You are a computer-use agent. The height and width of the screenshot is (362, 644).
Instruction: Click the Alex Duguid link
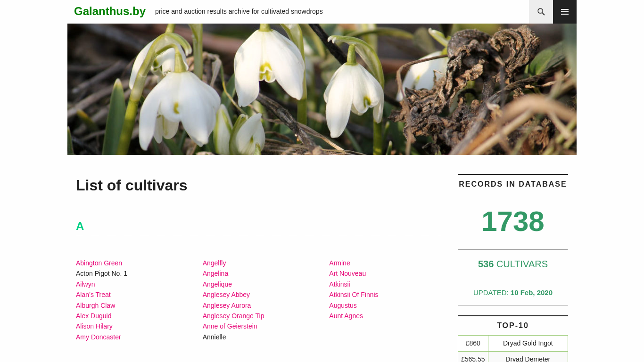94,316
